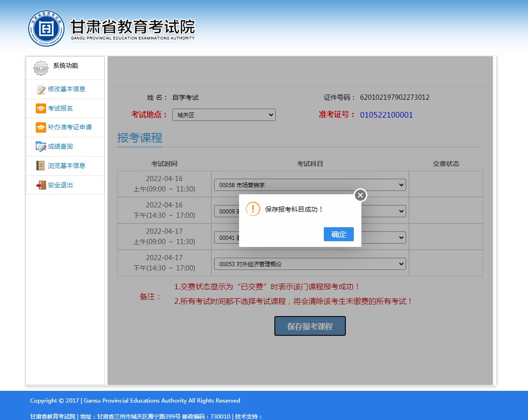
Task: Click the book icon for 浏览基本信息
Action: pos(41,166)
